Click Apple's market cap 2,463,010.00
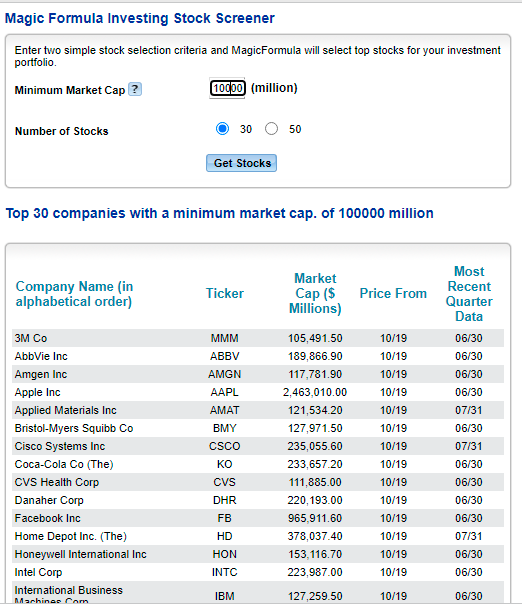Viewport: 522px width, 604px height. tap(315, 392)
